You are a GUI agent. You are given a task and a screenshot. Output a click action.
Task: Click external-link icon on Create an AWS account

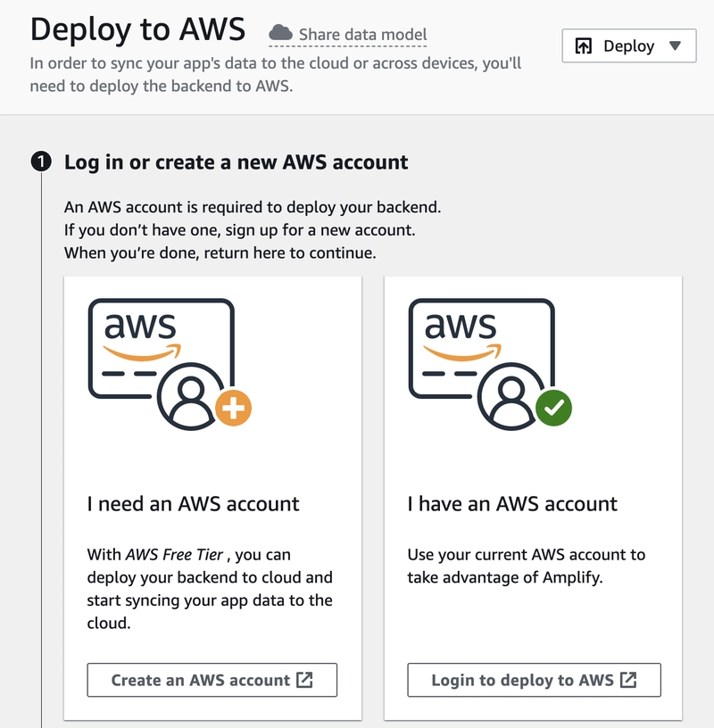click(x=304, y=680)
